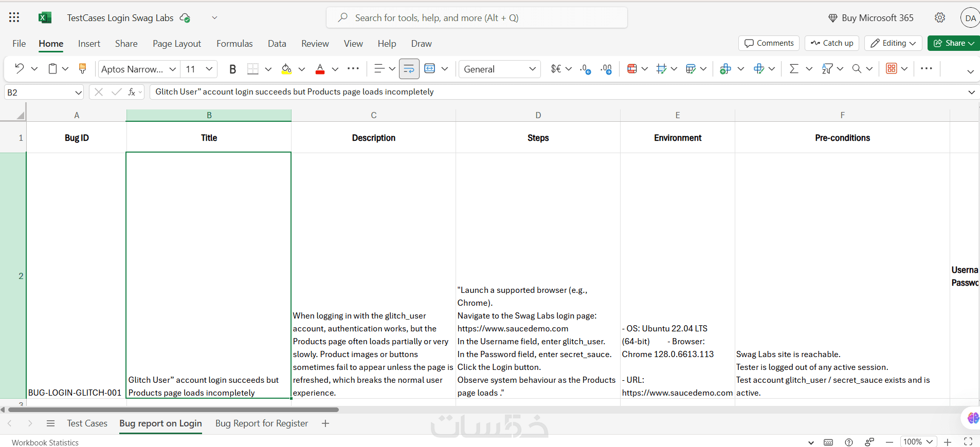Screen dimensions: 980x447
Task: Apply red font color to text
Action: [320, 69]
